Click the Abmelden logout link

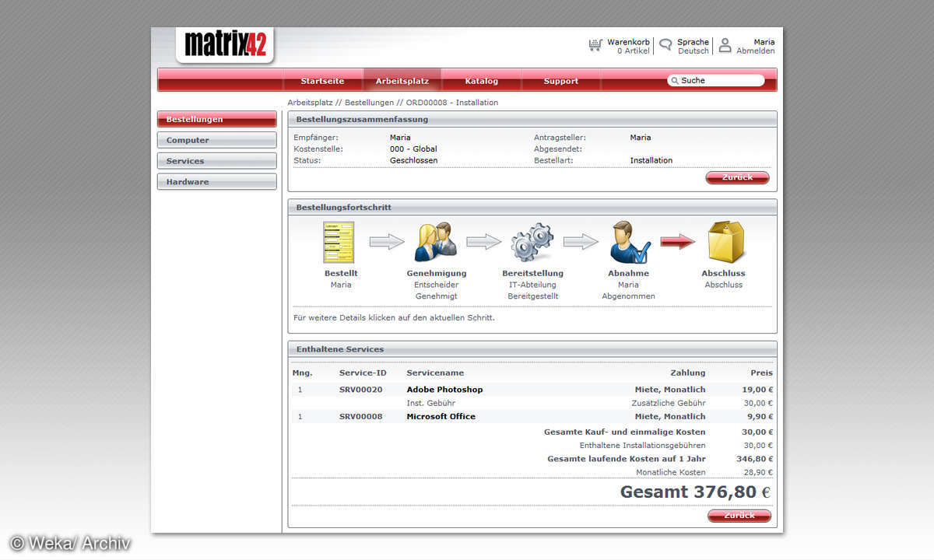[755, 51]
